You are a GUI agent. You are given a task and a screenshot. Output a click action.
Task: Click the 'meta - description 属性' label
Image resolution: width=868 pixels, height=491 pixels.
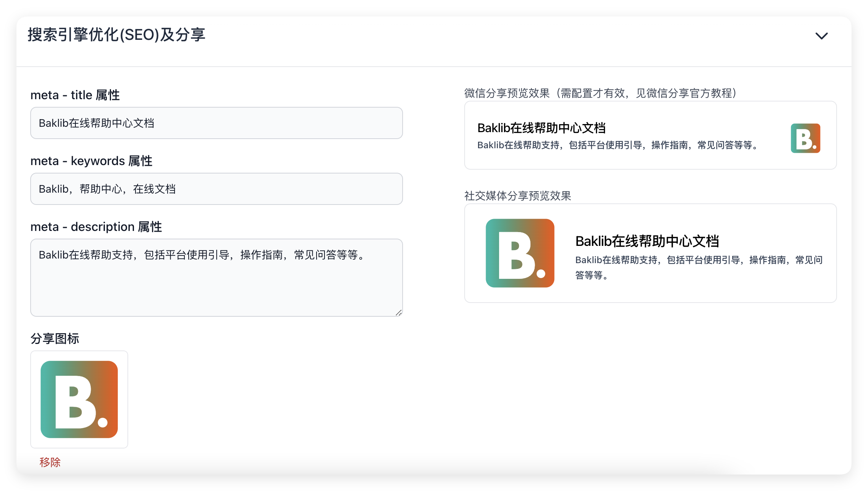pyautogui.click(x=96, y=227)
